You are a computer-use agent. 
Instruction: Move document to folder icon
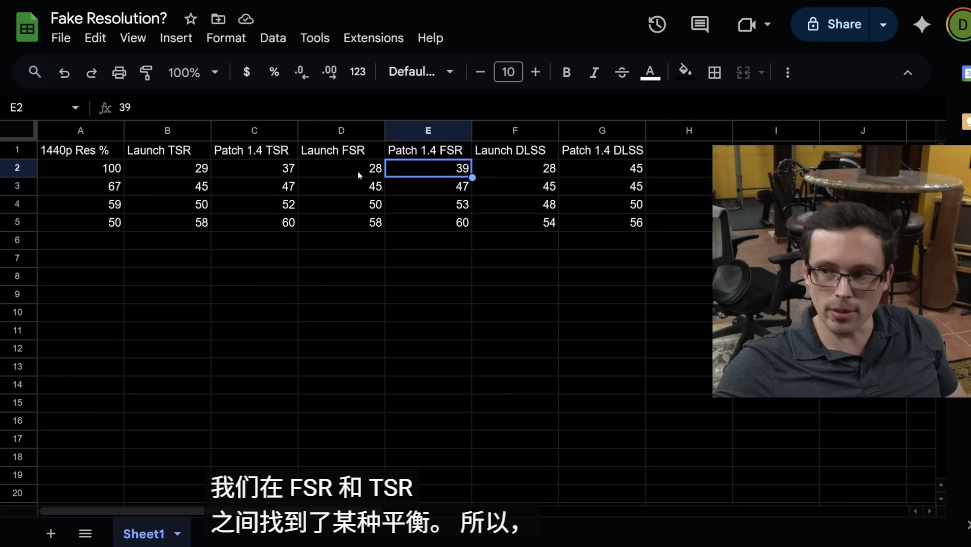[x=218, y=19]
